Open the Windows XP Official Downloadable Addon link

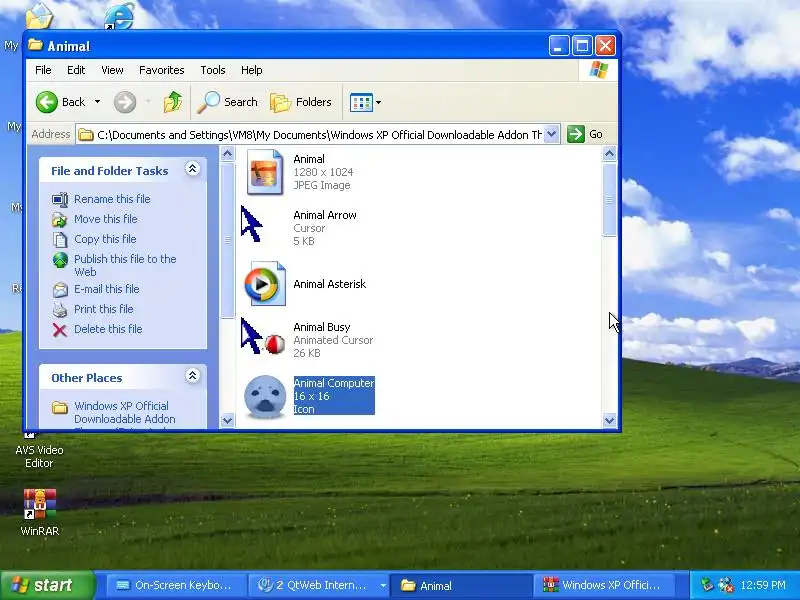125,412
